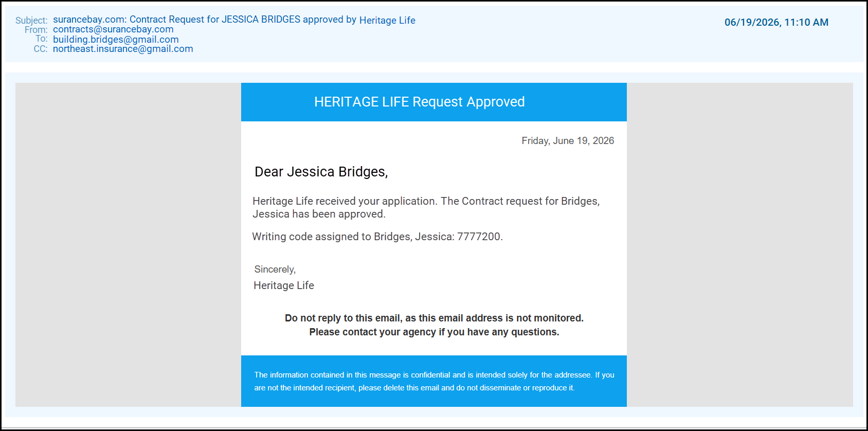The height and width of the screenshot is (431, 868).
Task: Click the Please contact your agency line
Action: tap(434, 332)
